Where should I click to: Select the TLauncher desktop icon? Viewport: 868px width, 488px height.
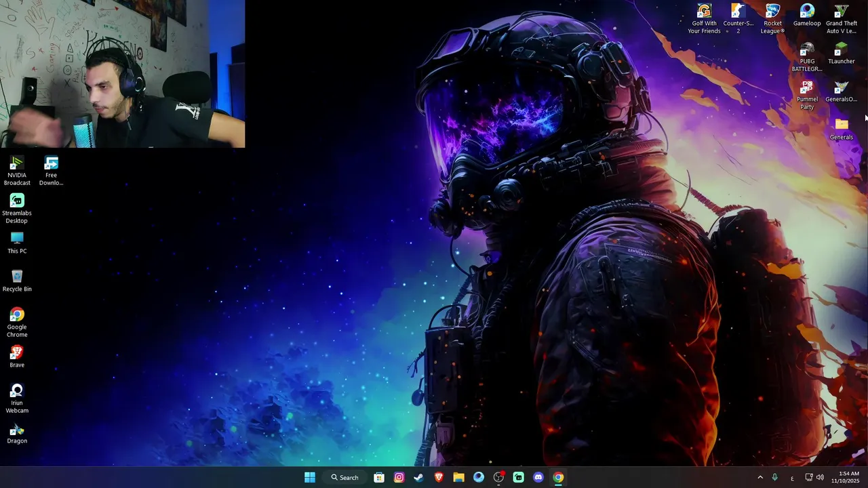click(841, 54)
